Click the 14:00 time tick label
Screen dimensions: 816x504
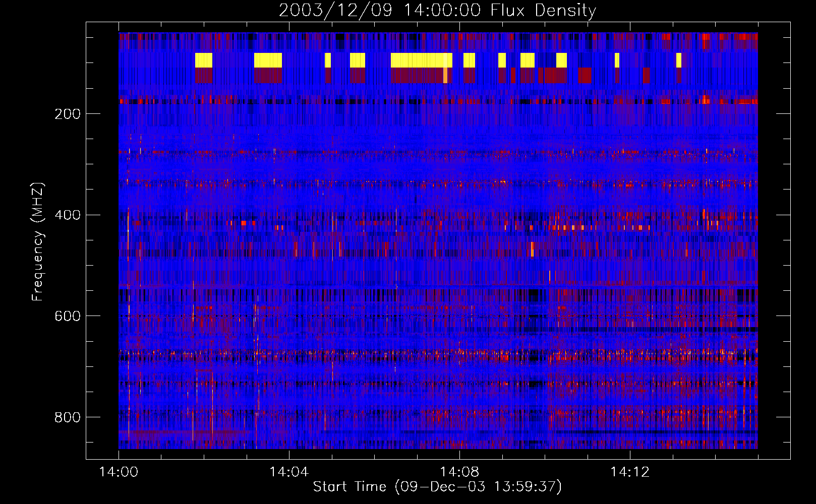(x=119, y=472)
